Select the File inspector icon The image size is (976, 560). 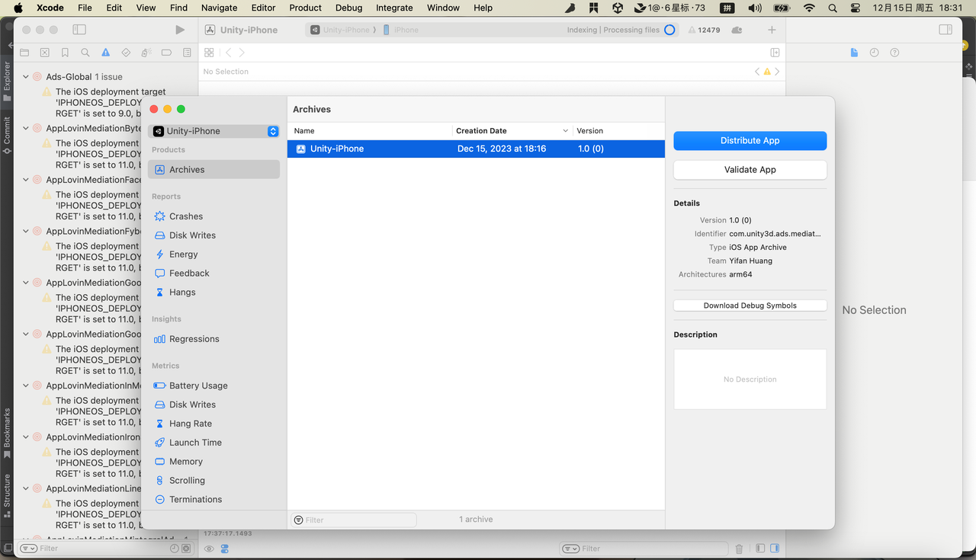click(x=854, y=53)
